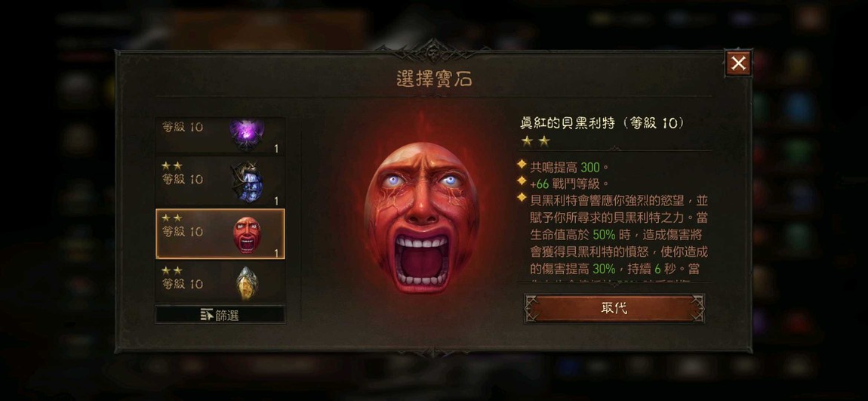Pick the yellow crystal gem icon
This screenshot has width=868, height=401.
click(x=247, y=283)
